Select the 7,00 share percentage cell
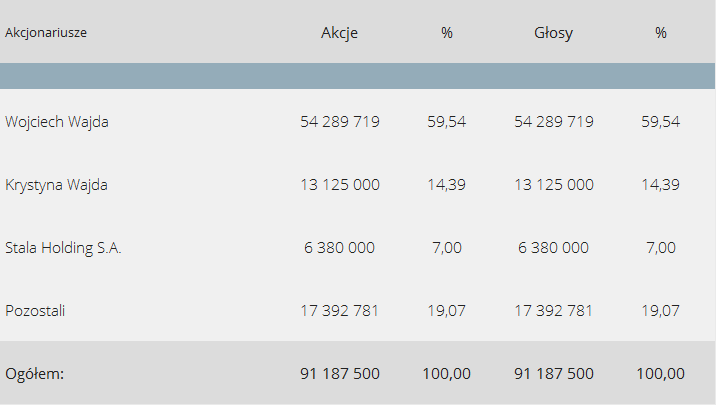 click(447, 248)
